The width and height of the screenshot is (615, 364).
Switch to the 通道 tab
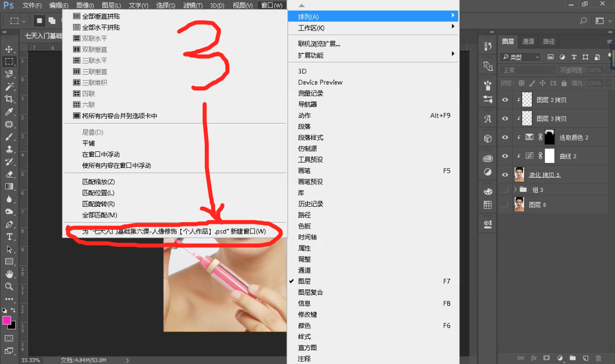point(529,41)
